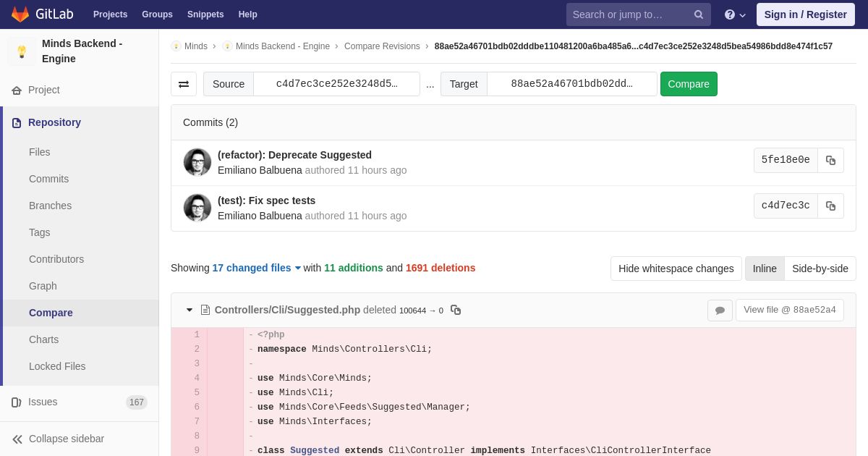
Task: Copy Suggested.php file path
Action: coord(456,310)
